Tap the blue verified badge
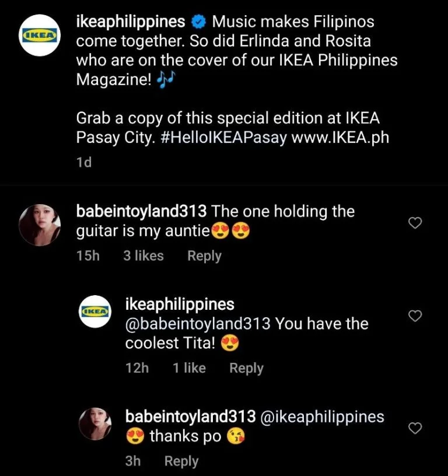Screen dimensions: 448x476 click(x=198, y=23)
